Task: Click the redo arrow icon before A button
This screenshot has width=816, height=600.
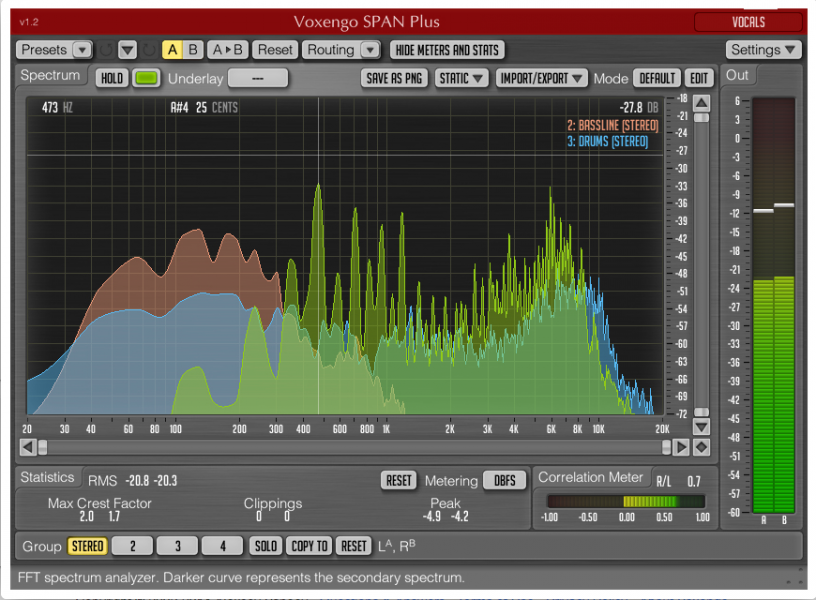Action: (x=149, y=50)
